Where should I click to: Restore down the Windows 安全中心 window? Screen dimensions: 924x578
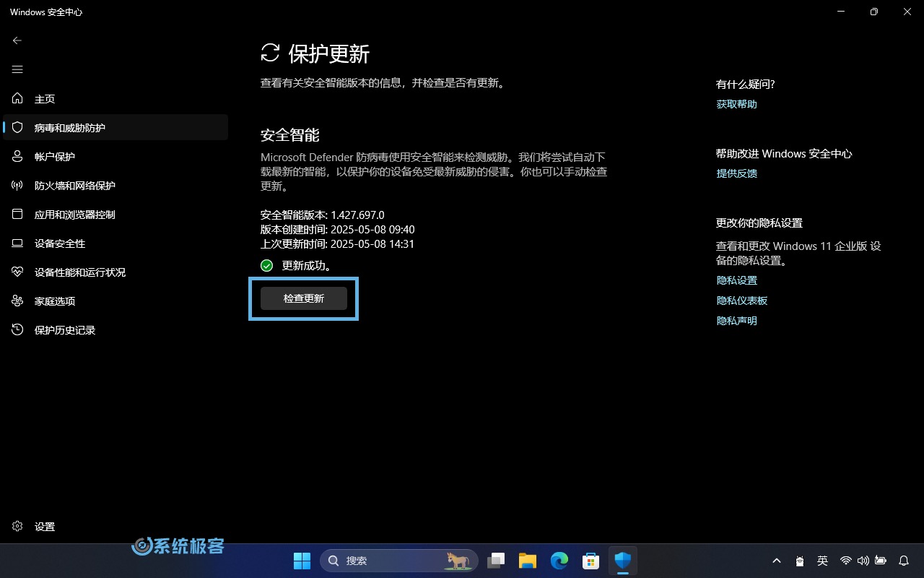[874, 12]
